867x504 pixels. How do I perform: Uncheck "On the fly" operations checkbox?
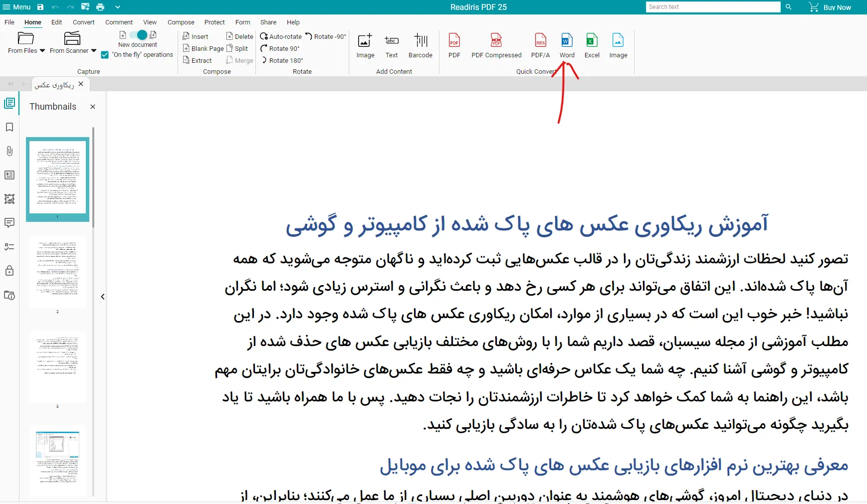105,55
